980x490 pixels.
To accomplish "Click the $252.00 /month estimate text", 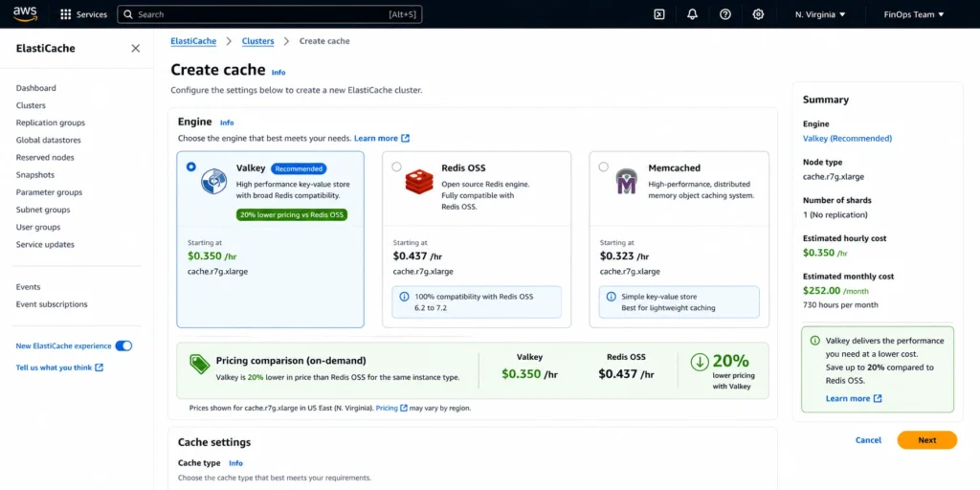I will pos(835,291).
